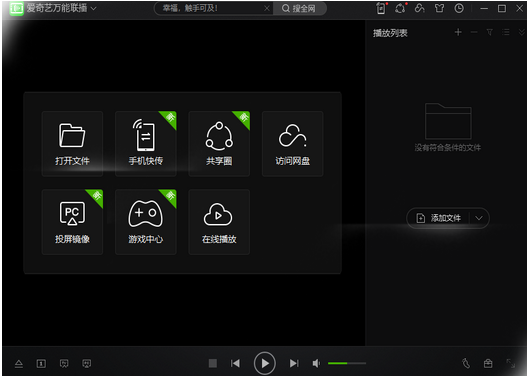Open the playlist sort dropdown chevron

(522, 32)
